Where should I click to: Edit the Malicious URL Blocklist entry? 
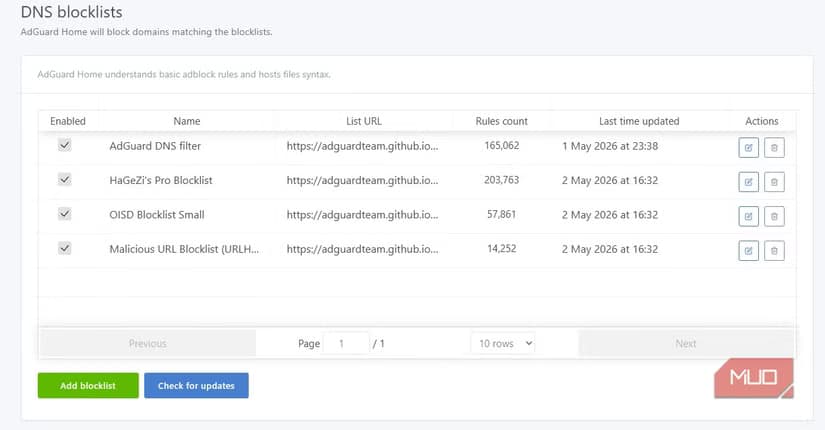[748, 251]
